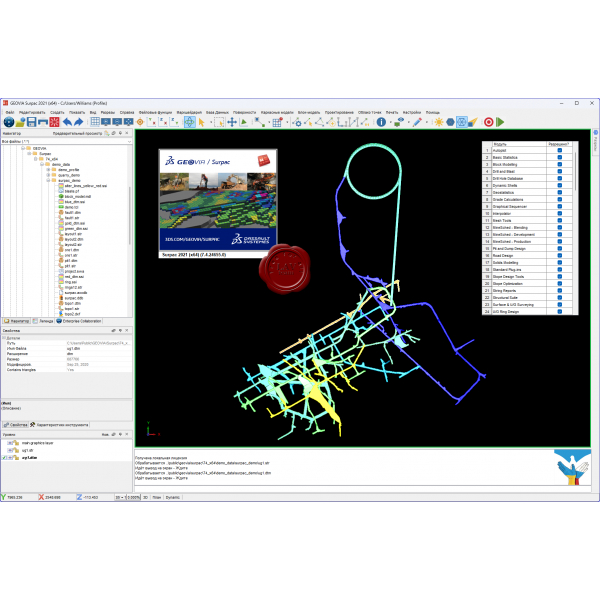This screenshot has width=600, height=600.
Task: Click the red reset graphics icon
Action: coord(54,122)
